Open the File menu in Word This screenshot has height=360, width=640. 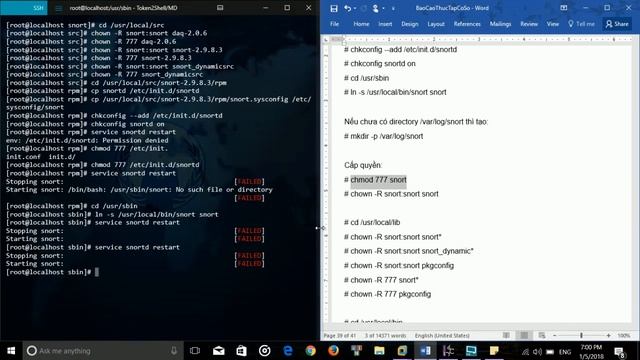334,24
